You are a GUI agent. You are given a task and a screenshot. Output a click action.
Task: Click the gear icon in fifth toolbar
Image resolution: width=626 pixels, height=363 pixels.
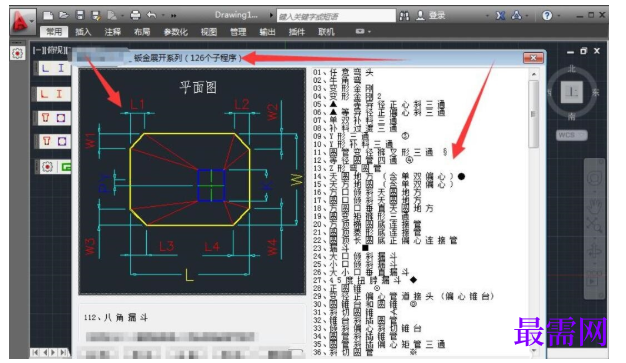click(x=48, y=167)
